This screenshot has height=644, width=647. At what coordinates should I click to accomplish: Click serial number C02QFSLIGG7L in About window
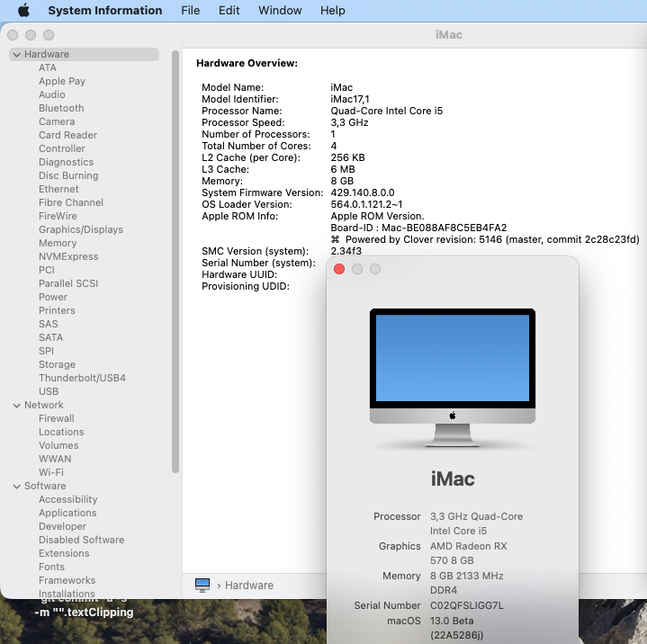[x=467, y=605]
